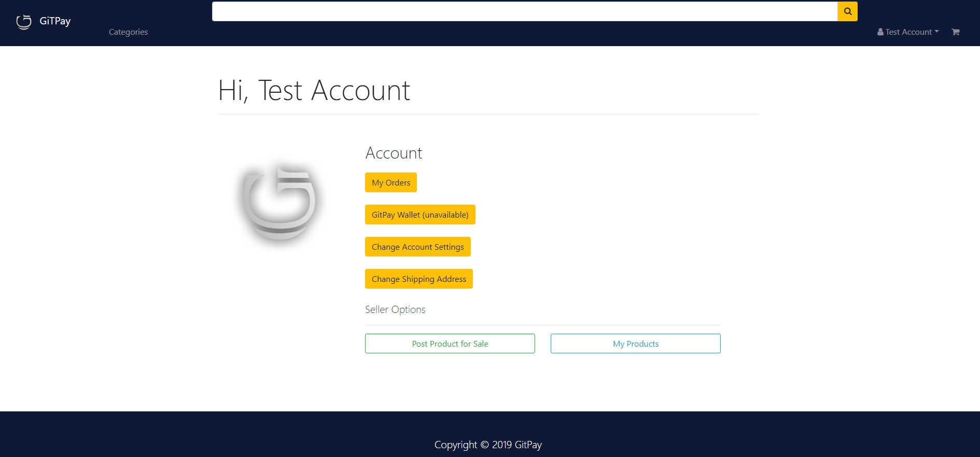This screenshot has width=980, height=457.
Task: Click the yellow search magnifier button
Action: (x=847, y=11)
